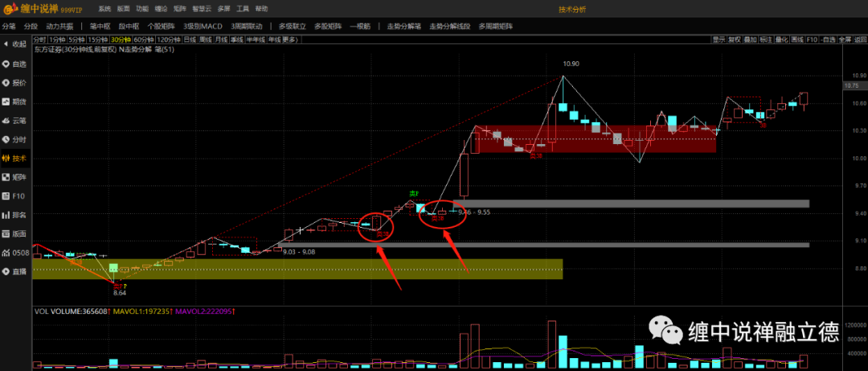Switch to the 15分钟 period tab
The height and width of the screenshot is (371, 868).
97,39
